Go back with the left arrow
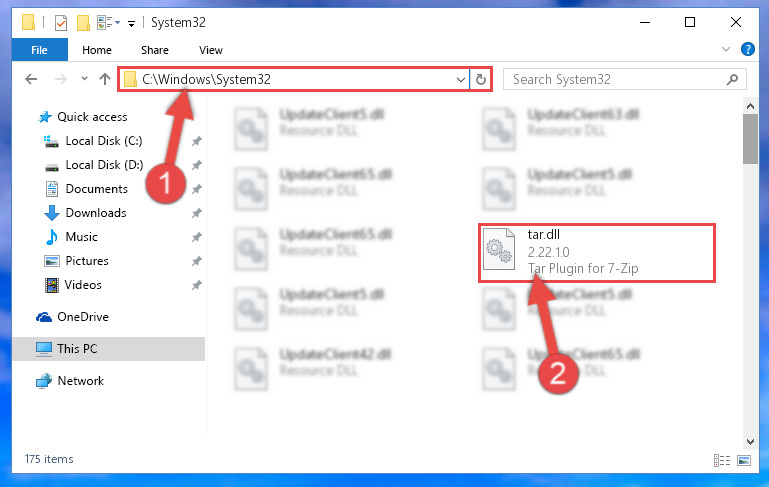The width and height of the screenshot is (769, 487). click(x=31, y=79)
